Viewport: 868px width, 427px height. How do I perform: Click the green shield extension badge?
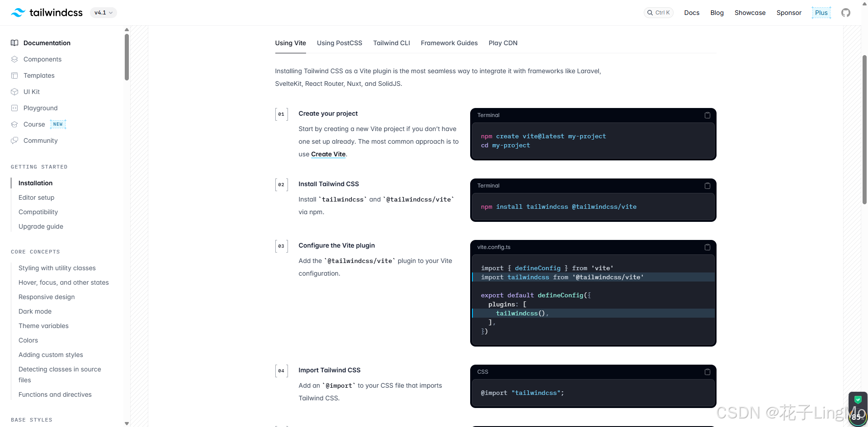858,400
